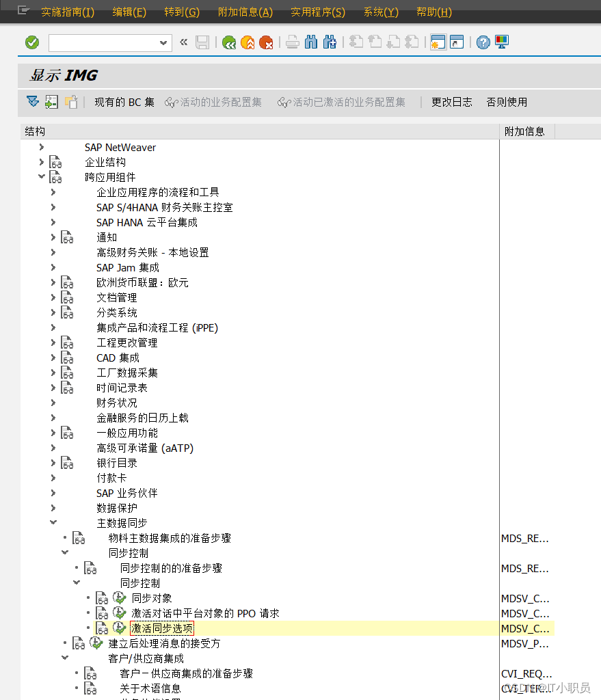Click the Expand All filter icon
The image size is (601, 700).
[33, 102]
